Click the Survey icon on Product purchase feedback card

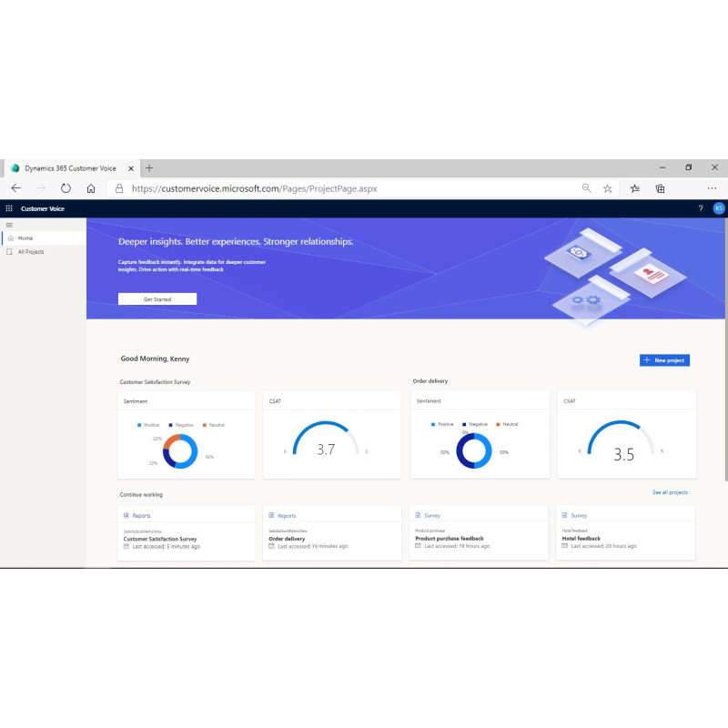point(418,515)
